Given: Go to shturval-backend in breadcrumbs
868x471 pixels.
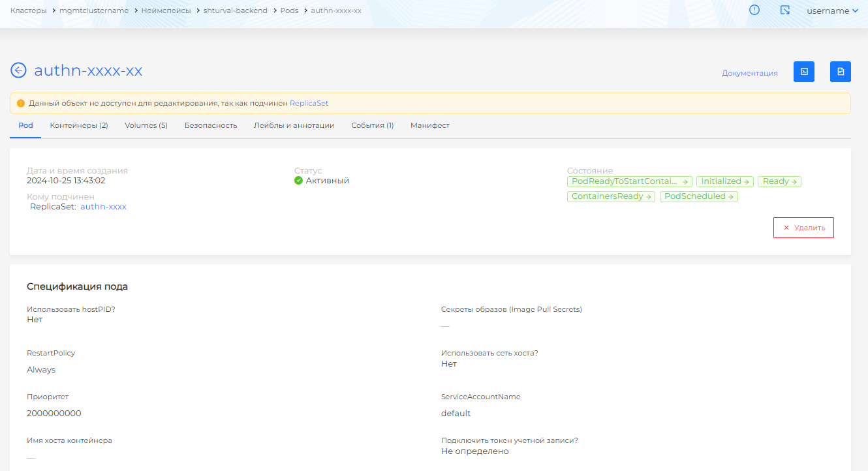Looking at the screenshot, I should 236,10.
